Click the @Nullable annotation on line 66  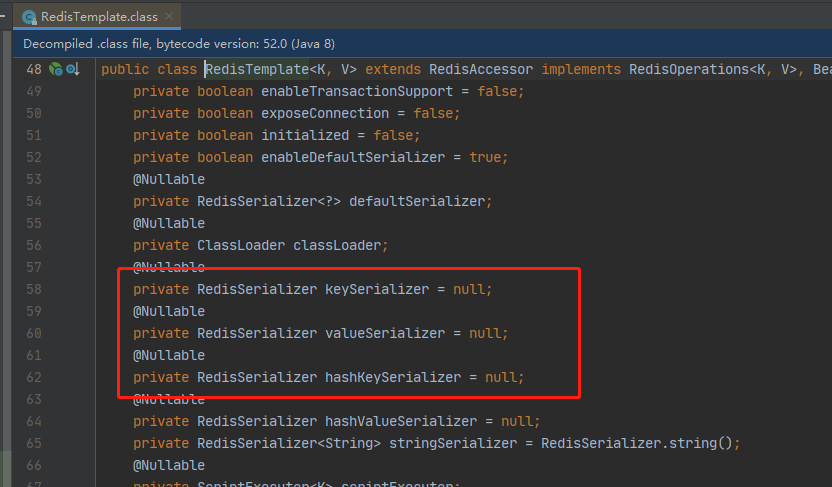click(x=169, y=466)
